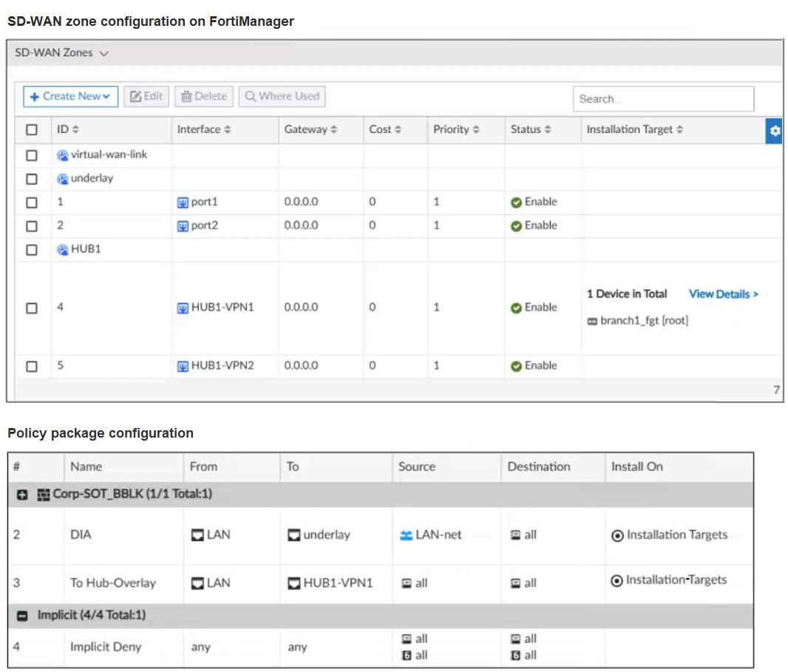Click the underlay interface icon in DIA row
Screen dimensions: 788x672
294,535
